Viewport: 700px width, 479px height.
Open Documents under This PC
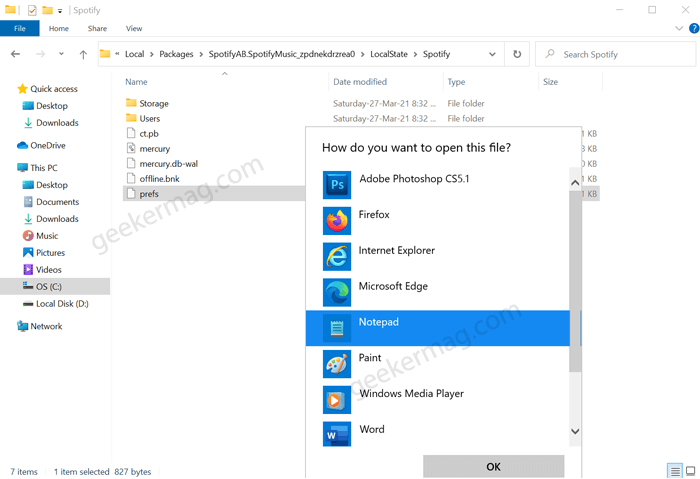tap(58, 202)
